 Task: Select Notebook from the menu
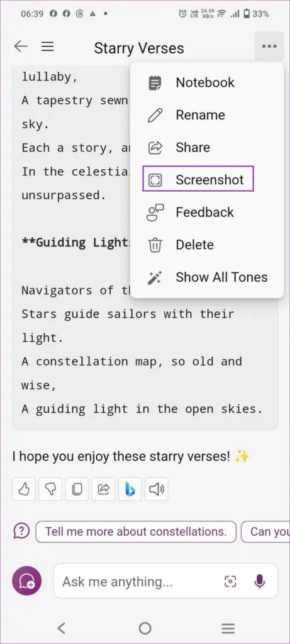pyautogui.click(x=207, y=82)
